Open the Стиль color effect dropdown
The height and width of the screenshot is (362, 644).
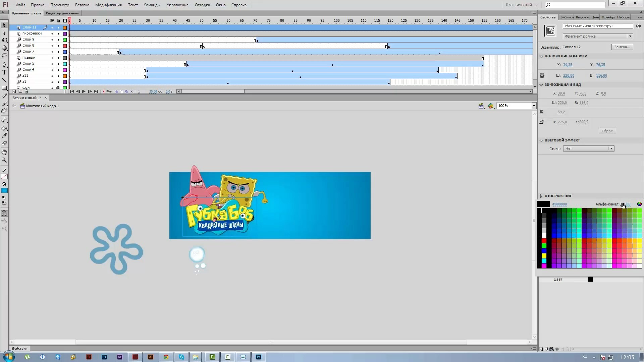pos(589,148)
